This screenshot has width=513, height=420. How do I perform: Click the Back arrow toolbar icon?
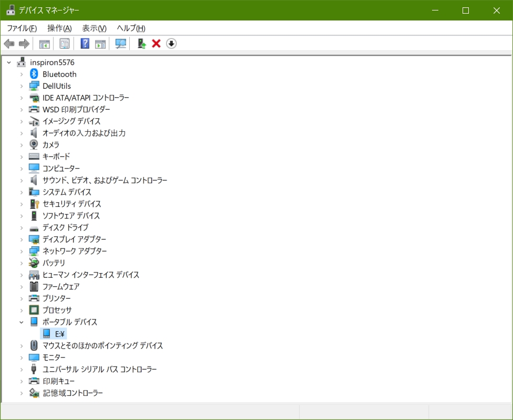[9, 44]
